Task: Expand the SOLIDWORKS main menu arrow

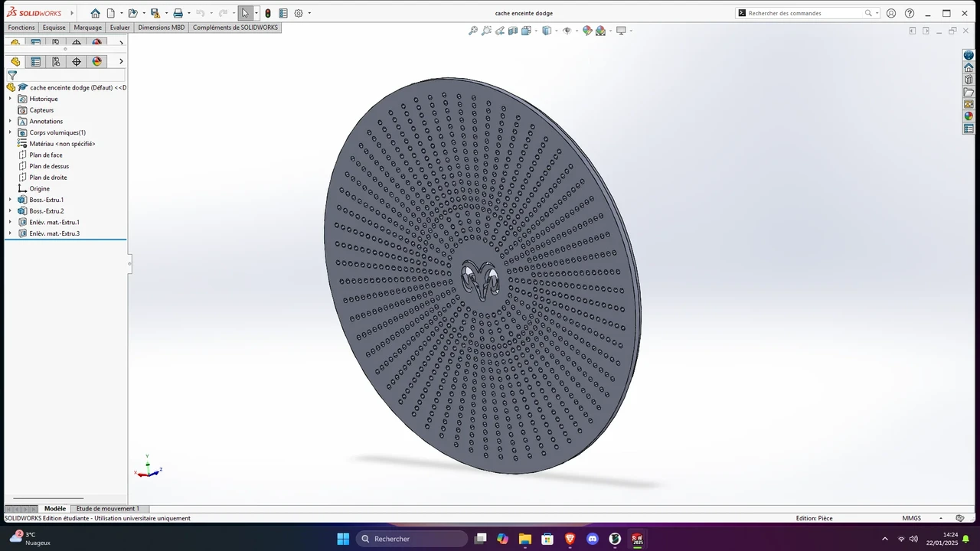Action: point(71,13)
